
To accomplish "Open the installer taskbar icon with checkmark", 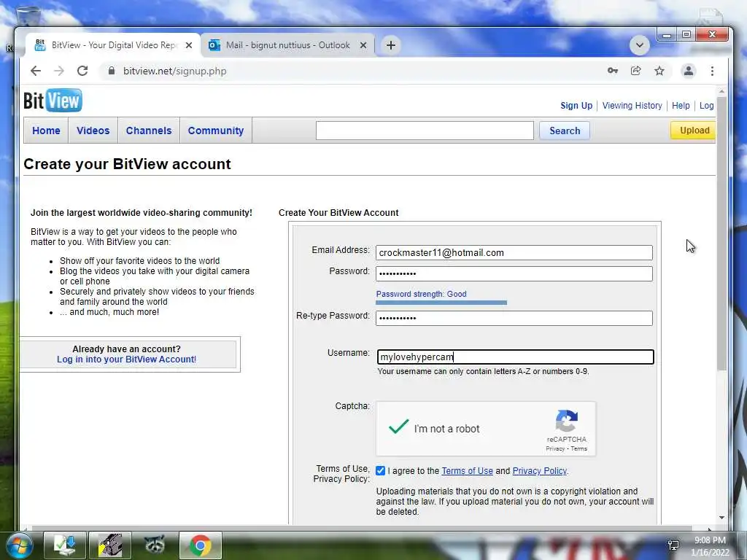I will coord(65,545).
